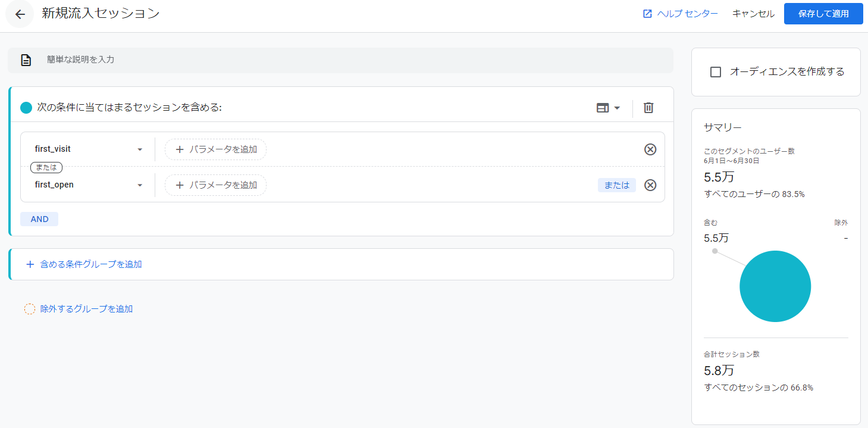Viewport: 868px width, 428px height.
Task: Click the blue または button in first_open row
Action: pyautogui.click(x=617, y=185)
